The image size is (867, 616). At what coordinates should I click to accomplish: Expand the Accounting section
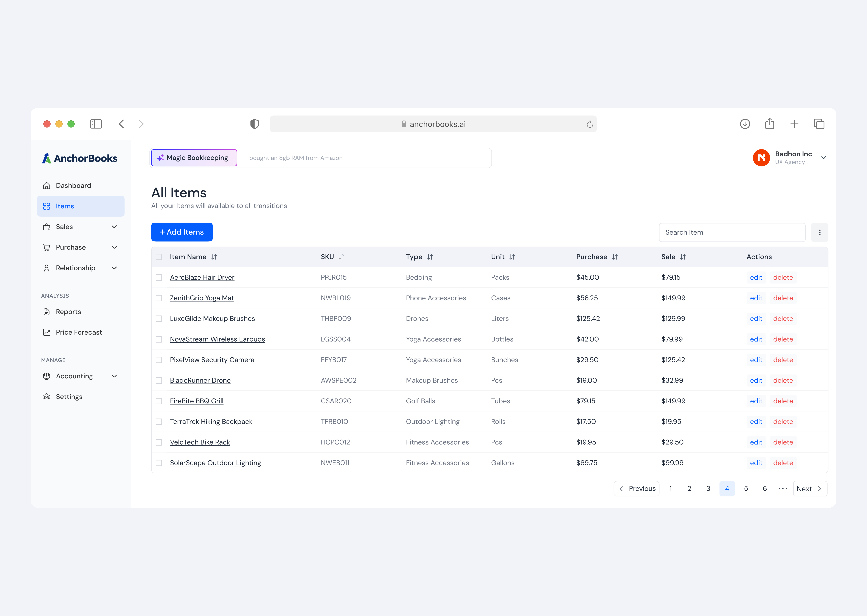pos(114,376)
